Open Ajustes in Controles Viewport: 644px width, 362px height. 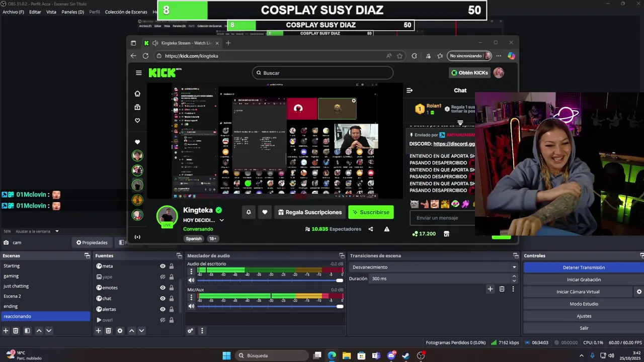584,316
